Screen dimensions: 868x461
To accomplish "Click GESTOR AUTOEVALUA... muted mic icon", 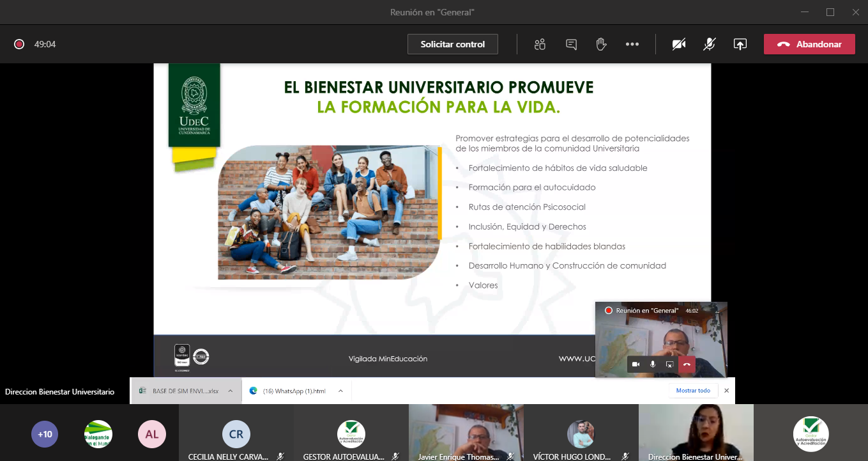I will (395, 457).
